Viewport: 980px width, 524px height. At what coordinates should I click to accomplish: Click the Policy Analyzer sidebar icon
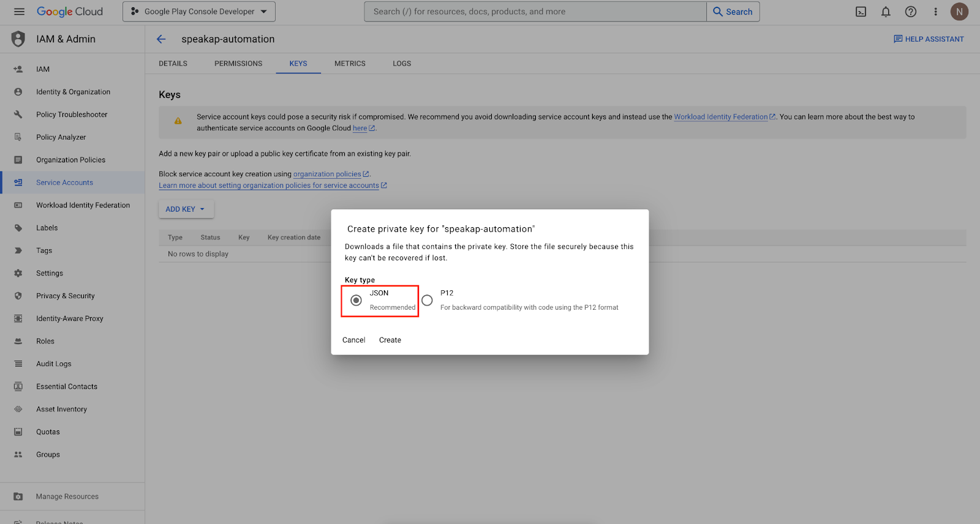click(x=18, y=137)
